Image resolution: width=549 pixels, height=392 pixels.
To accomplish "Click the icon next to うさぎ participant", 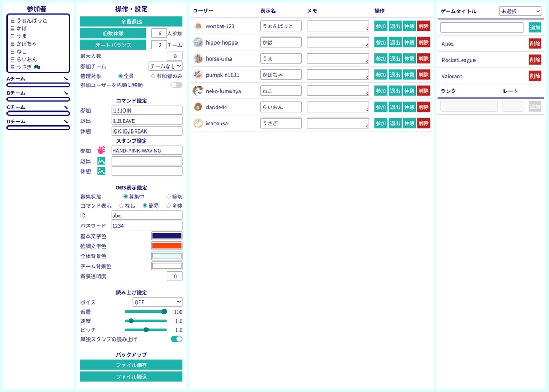I will (37, 67).
